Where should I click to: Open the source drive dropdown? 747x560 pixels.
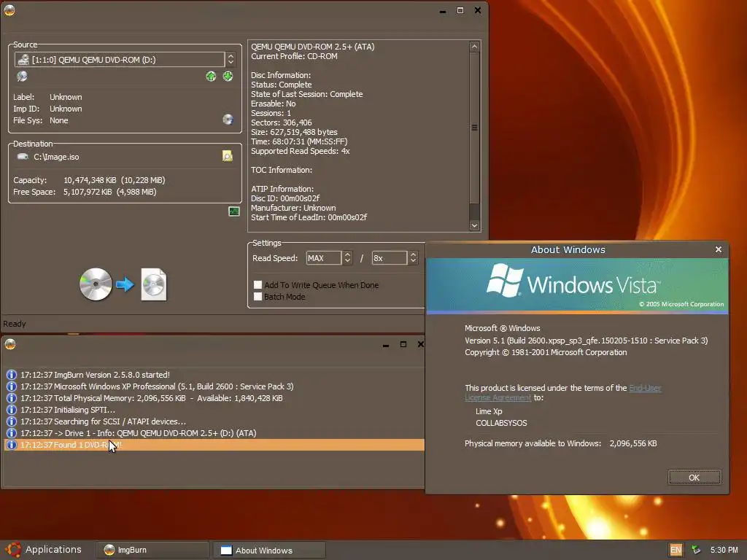click(x=231, y=60)
